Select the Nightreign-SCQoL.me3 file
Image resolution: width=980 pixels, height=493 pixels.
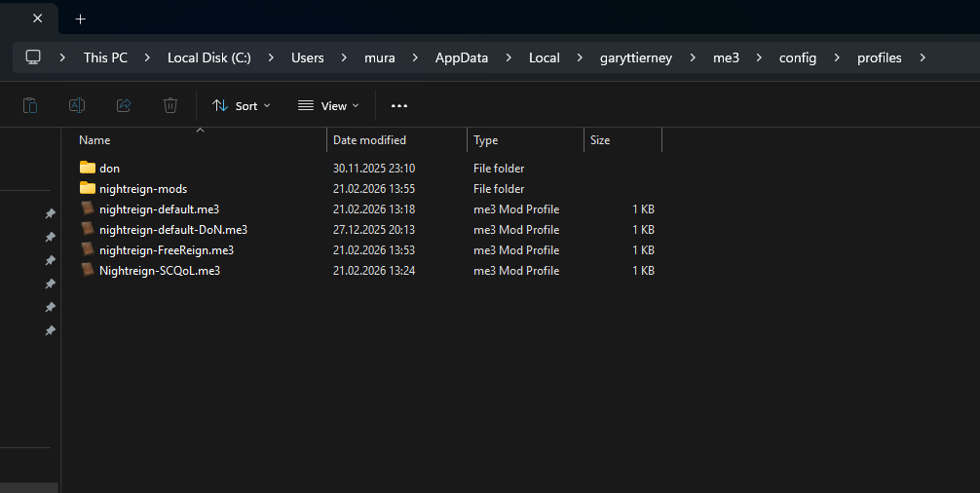tap(159, 271)
